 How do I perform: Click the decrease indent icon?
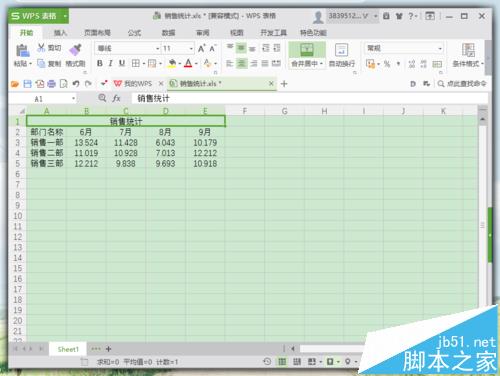(266, 48)
